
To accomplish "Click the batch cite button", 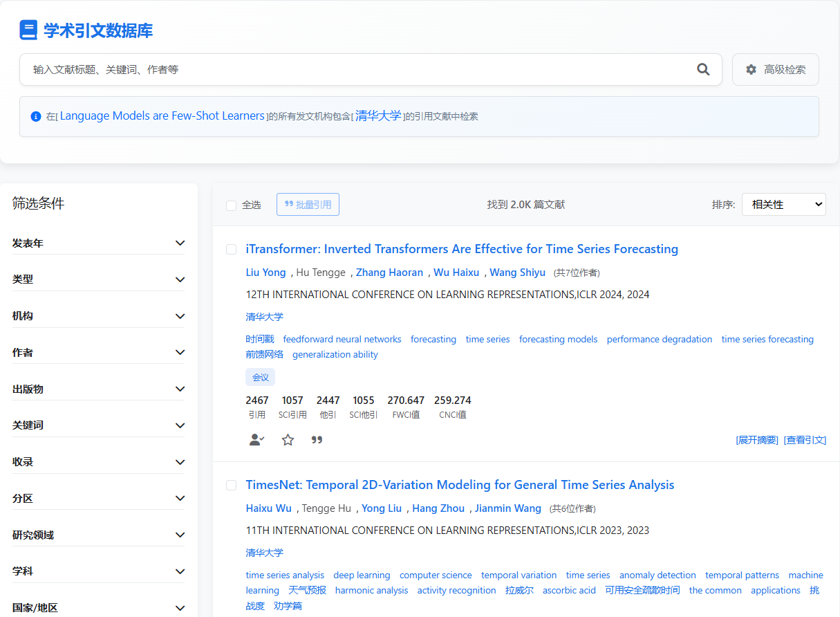I will tap(308, 205).
